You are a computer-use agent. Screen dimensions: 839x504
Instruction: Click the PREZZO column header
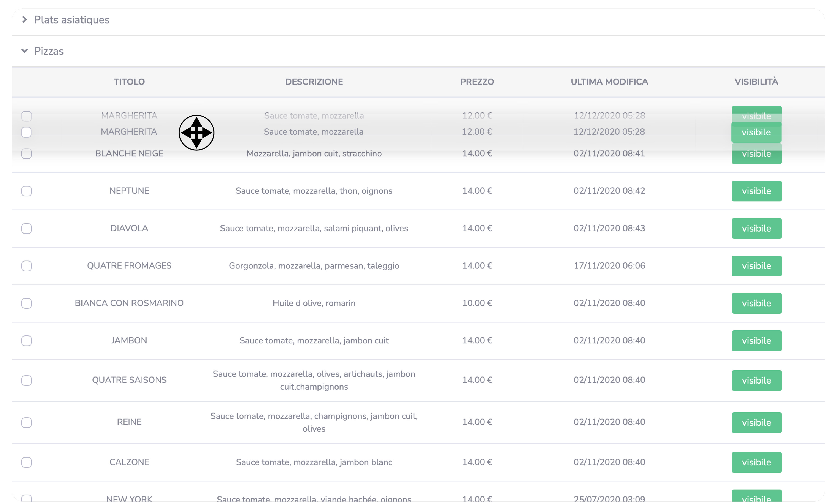tap(477, 82)
